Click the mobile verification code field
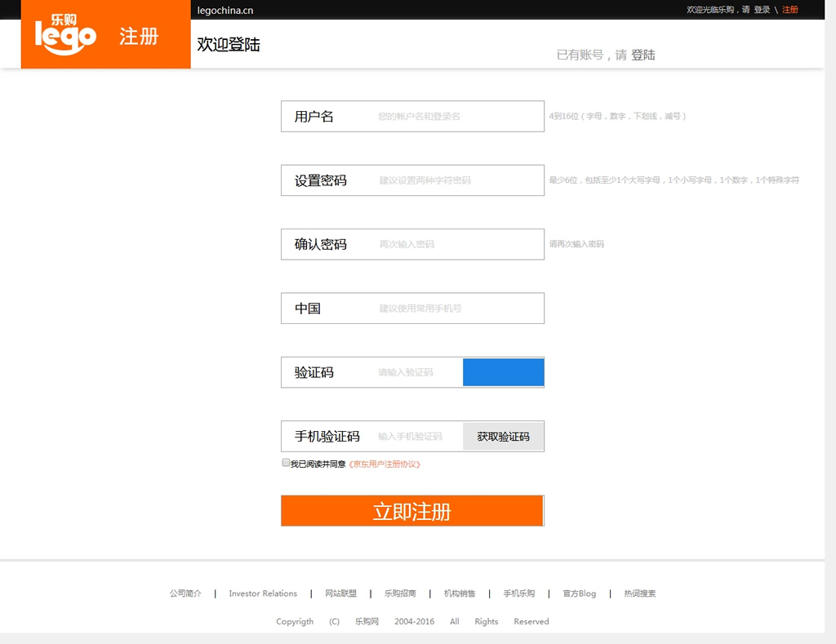Screen dimensions: 836x644 point(416,437)
